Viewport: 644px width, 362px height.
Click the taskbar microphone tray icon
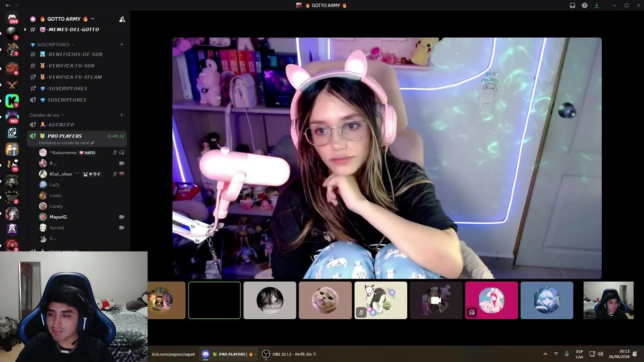[x=567, y=354]
